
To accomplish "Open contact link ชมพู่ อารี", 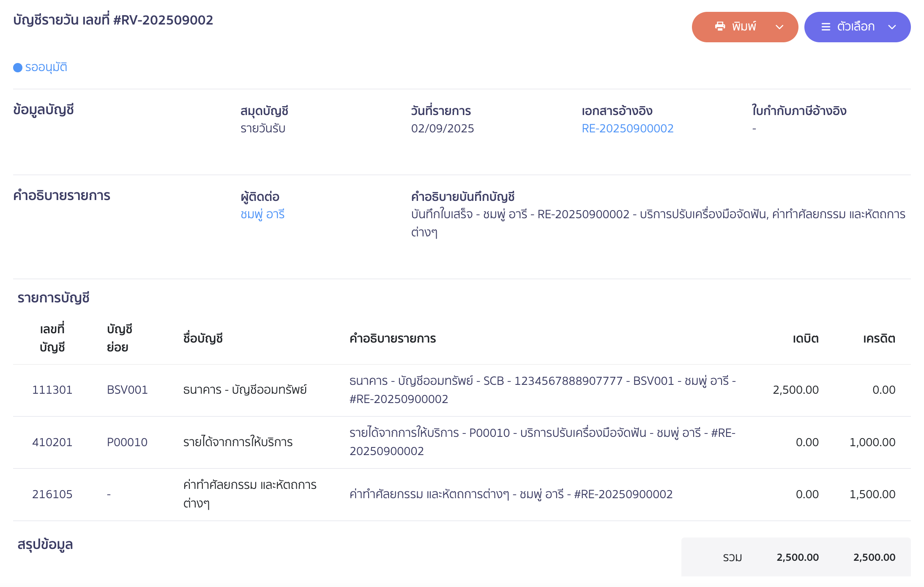I will (x=262, y=214).
